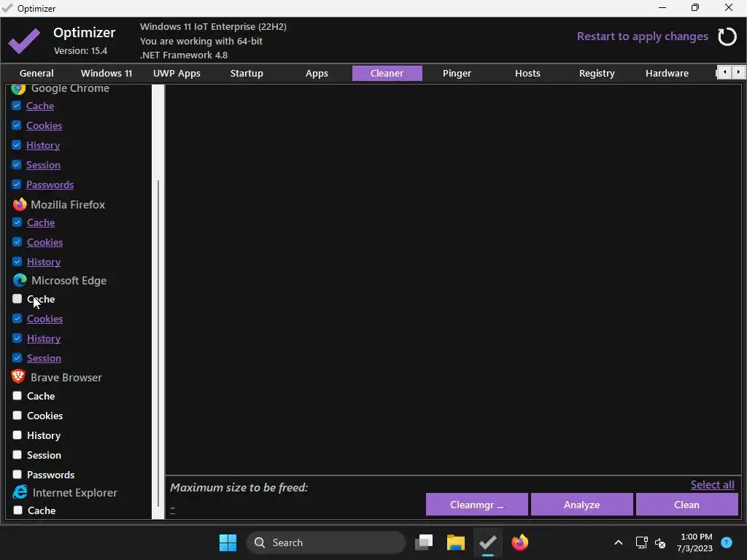This screenshot has height=560, width=747.
Task: Switch to the Registry tab
Action: (597, 74)
